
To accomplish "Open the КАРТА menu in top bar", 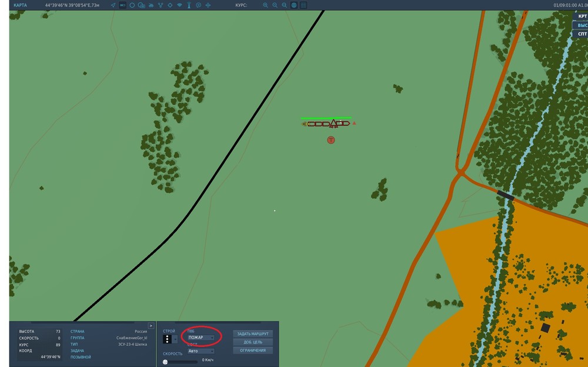I will [20, 5].
